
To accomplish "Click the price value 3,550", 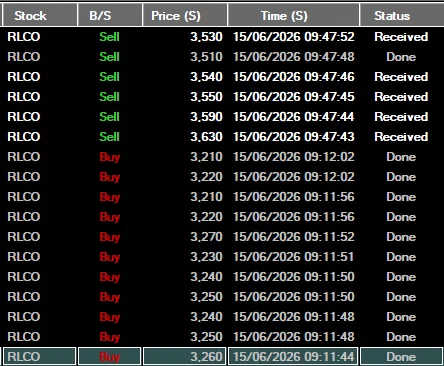I will coord(206,97).
